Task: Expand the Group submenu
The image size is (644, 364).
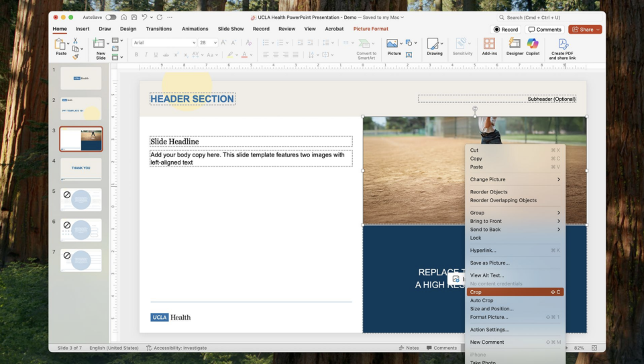Action: pyautogui.click(x=515, y=213)
